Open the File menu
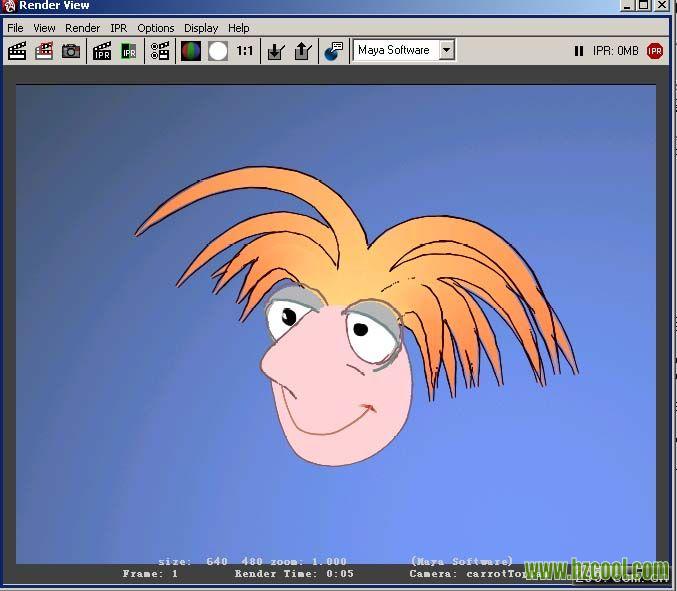 (15, 28)
